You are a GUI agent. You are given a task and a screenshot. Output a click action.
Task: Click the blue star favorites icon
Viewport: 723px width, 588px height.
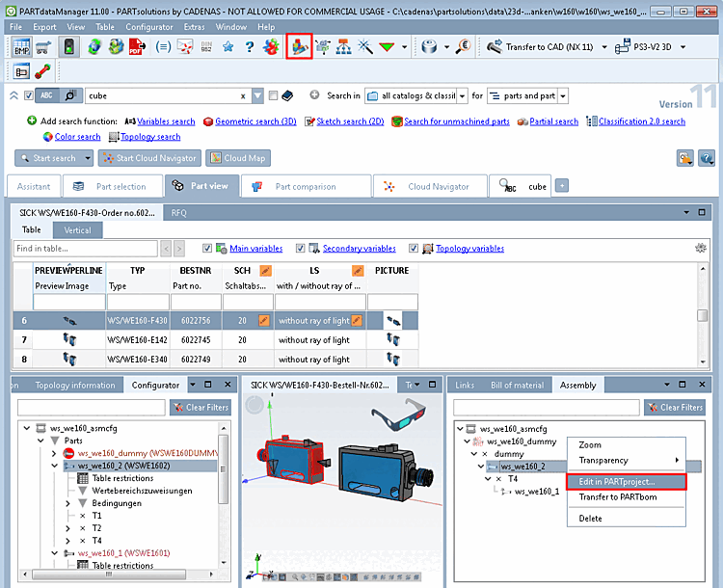[x=228, y=46]
